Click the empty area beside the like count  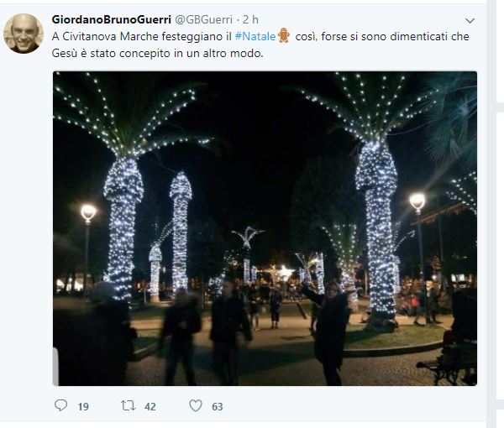(322, 406)
